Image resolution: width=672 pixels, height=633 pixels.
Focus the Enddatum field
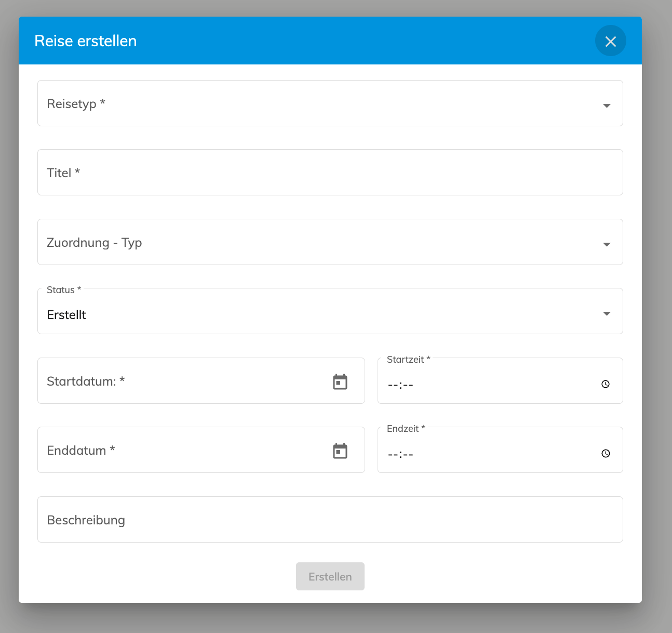[x=201, y=450]
